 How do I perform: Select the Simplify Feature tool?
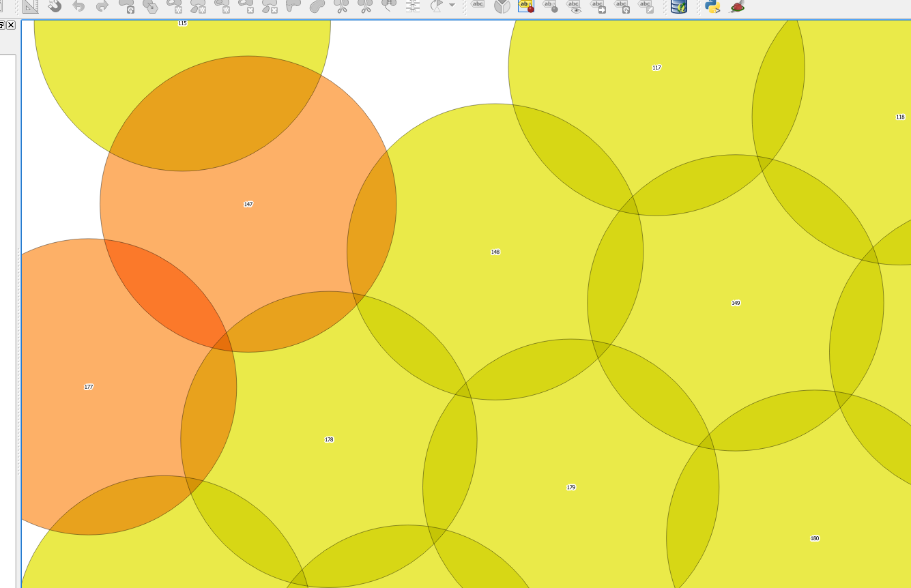tap(150, 6)
